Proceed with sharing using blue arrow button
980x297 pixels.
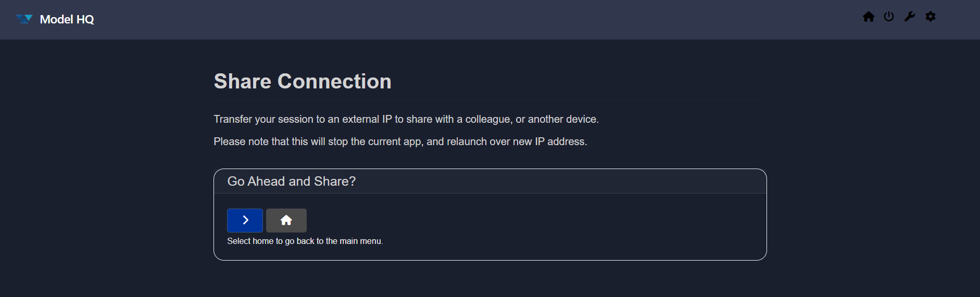(x=245, y=221)
